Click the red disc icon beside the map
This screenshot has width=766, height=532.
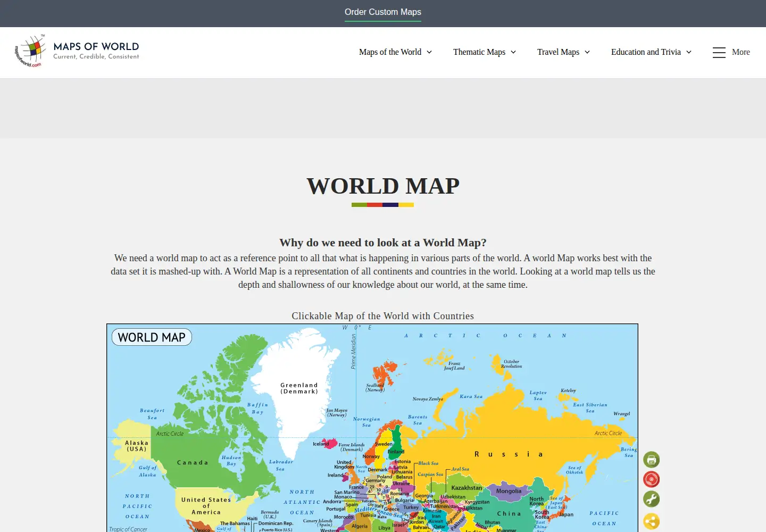[x=651, y=479]
